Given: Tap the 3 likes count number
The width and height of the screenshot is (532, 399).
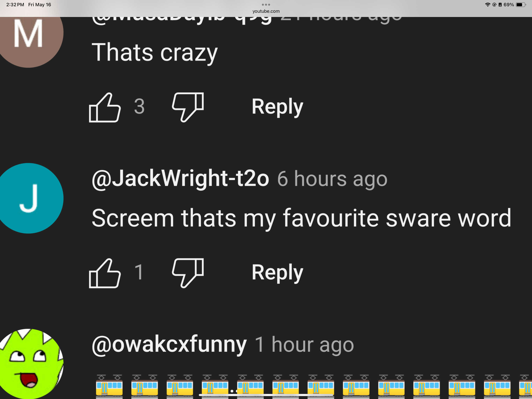Looking at the screenshot, I should (x=139, y=106).
